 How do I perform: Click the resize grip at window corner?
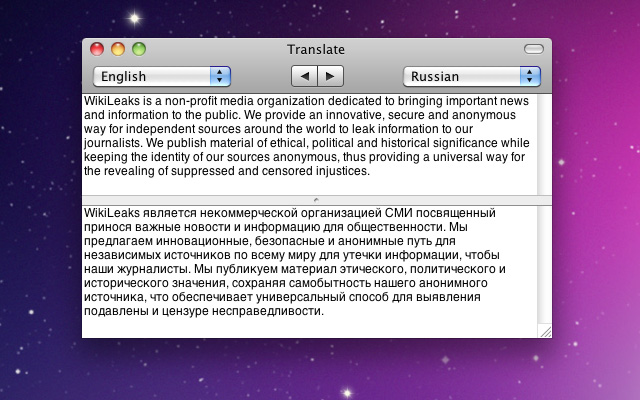click(545, 331)
